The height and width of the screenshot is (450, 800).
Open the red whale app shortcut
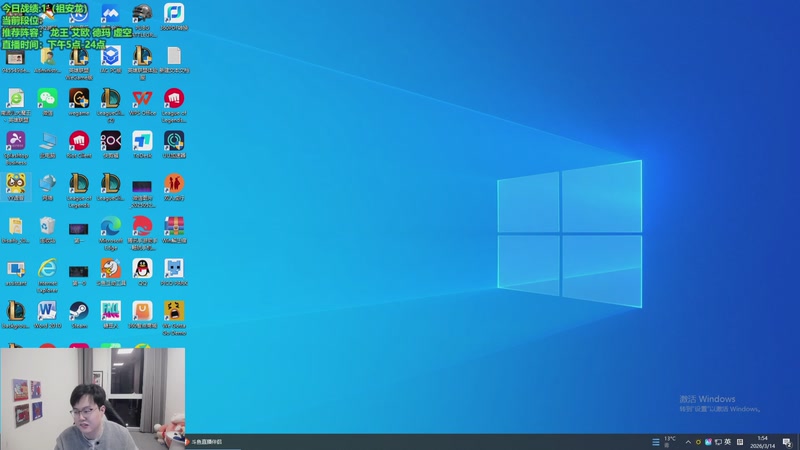coord(142,226)
